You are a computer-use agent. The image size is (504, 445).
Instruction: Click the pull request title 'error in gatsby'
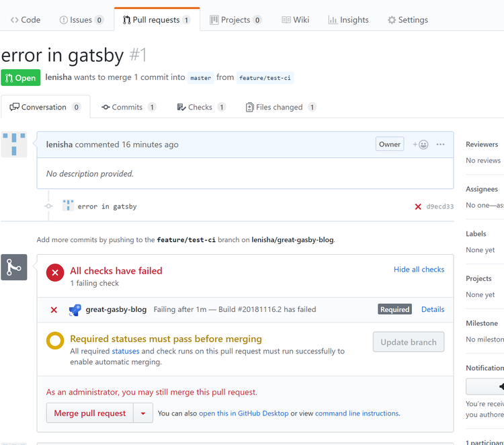tap(62, 55)
